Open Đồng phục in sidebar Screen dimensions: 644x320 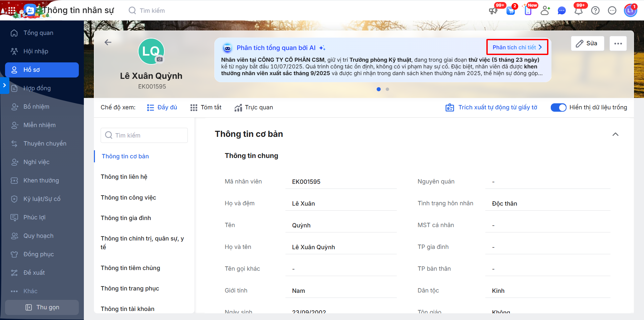click(x=42, y=254)
